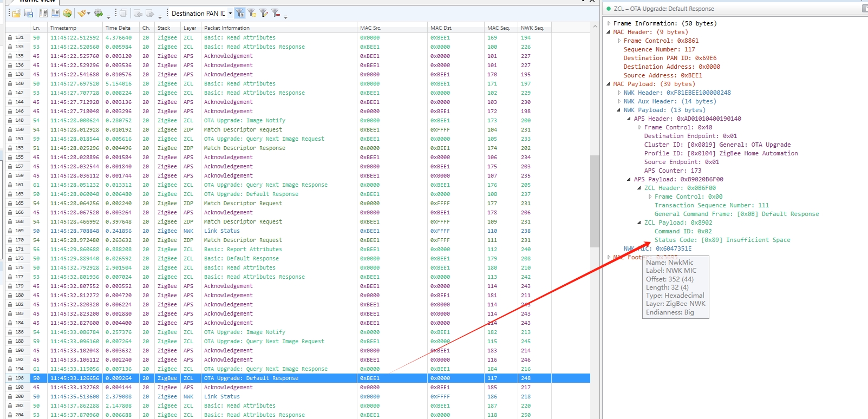868x419 pixels.
Task: Click the yellow refresh arrows icon
Action: (x=67, y=13)
